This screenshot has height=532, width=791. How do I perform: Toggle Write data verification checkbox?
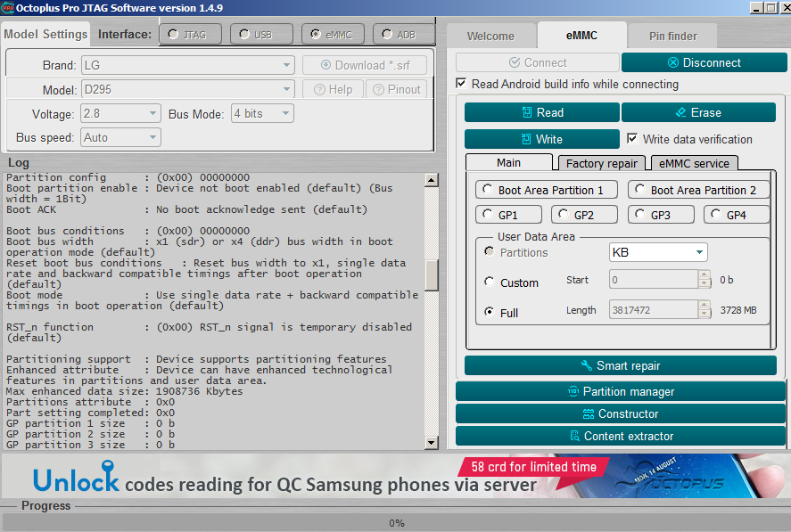[x=632, y=138]
